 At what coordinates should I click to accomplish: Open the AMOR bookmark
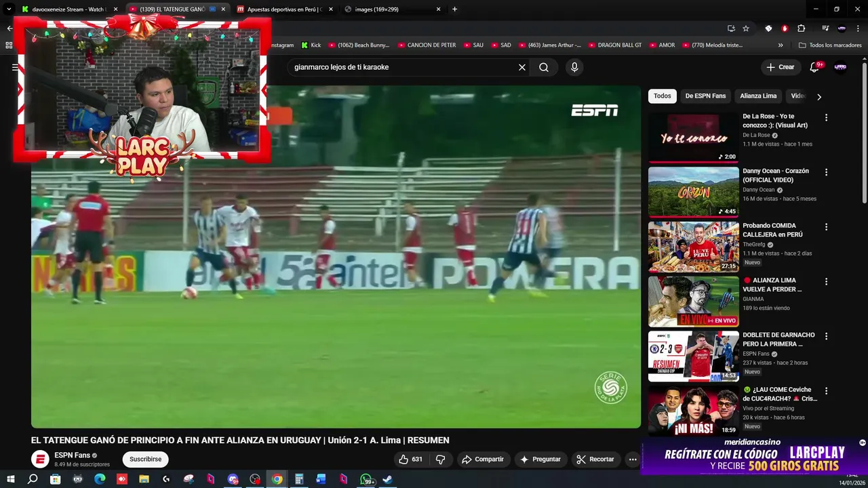[661, 45]
